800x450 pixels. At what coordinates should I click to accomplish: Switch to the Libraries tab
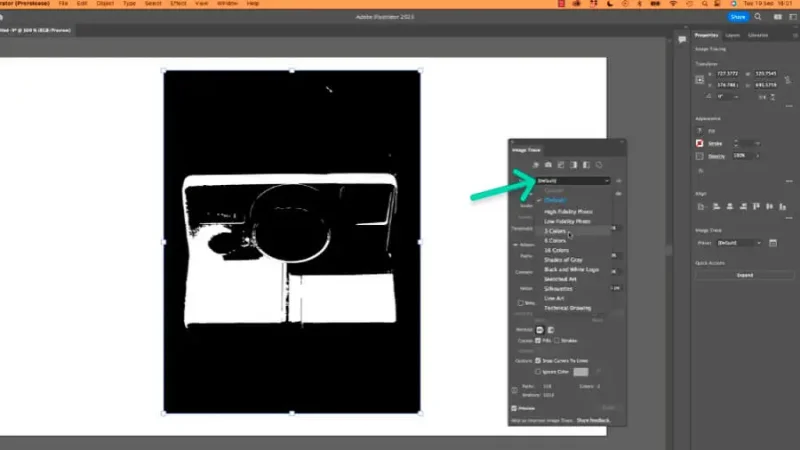coord(758,35)
